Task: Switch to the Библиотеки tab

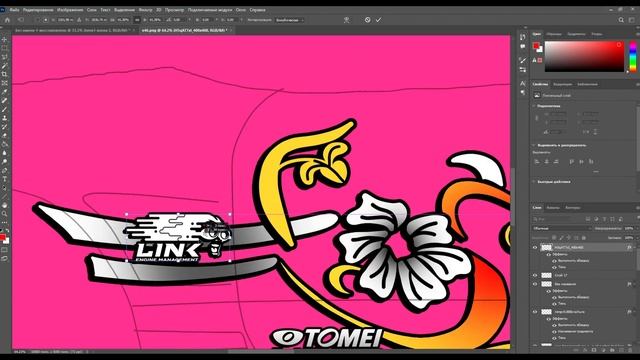Action: [x=587, y=84]
